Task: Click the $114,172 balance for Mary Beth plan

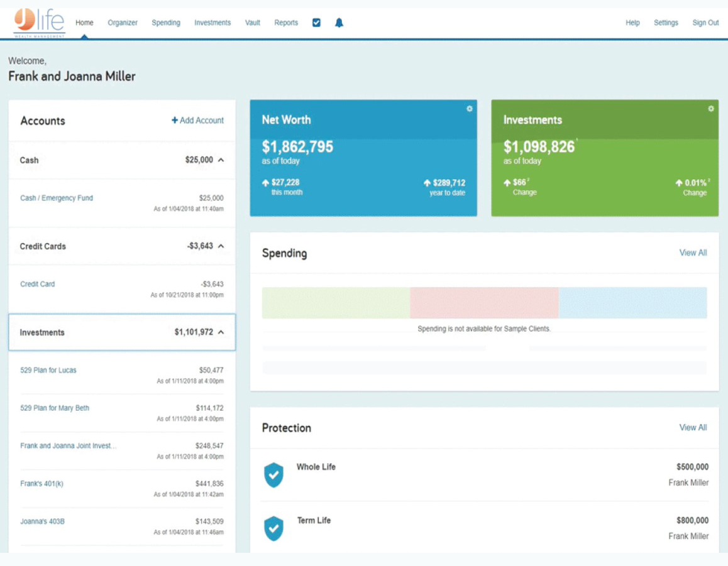Action: point(209,408)
